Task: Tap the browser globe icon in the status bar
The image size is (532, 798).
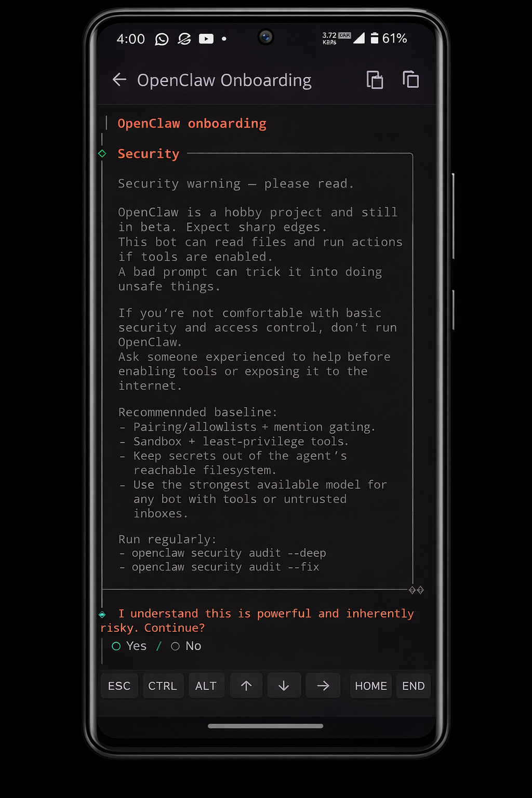Action: click(x=184, y=39)
